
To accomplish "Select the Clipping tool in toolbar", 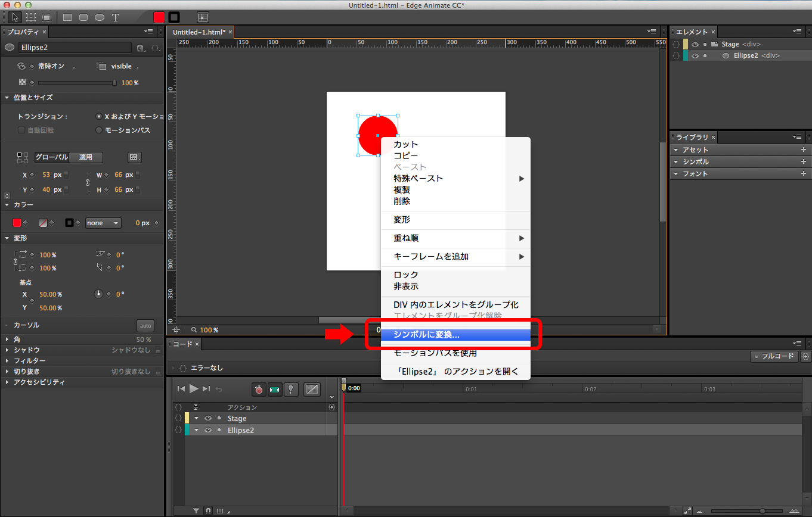I will [x=46, y=17].
